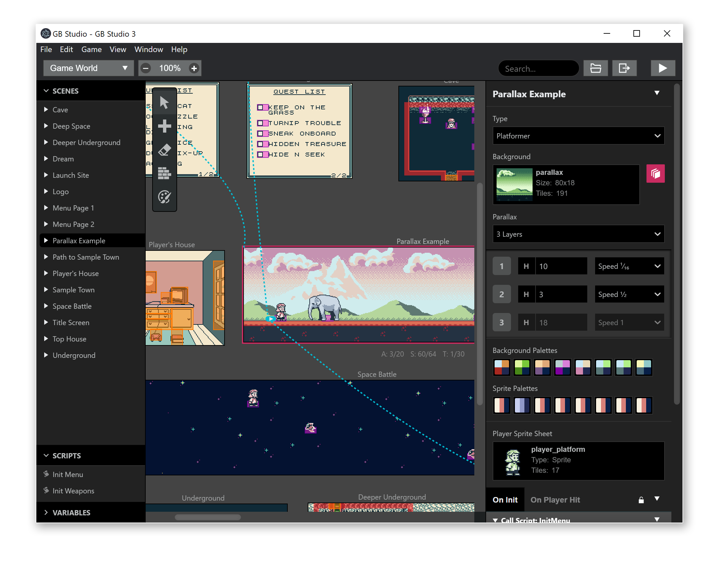The image size is (728, 571).
Task: Click the Open Project folder icon
Action: pyautogui.click(x=595, y=68)
